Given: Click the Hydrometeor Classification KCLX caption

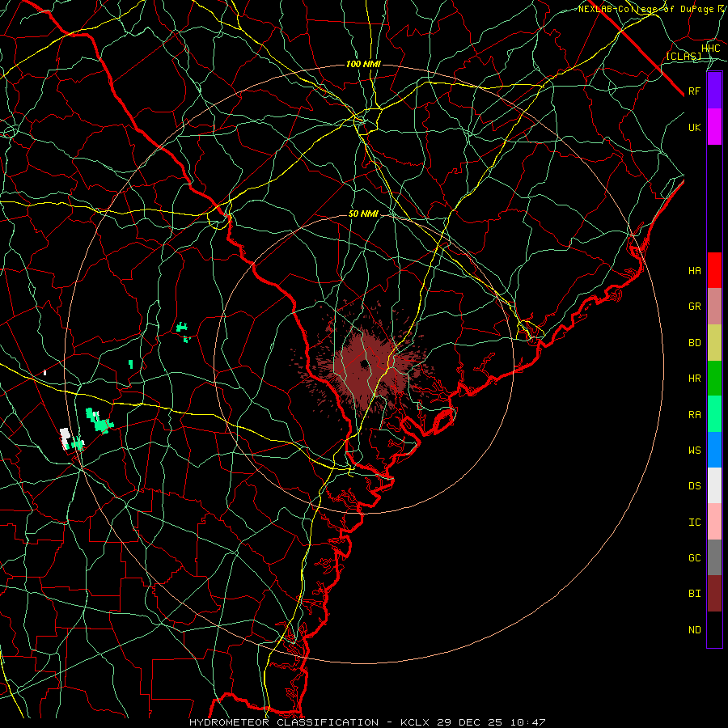Looking at the screenshot, I should click(367, 722).
